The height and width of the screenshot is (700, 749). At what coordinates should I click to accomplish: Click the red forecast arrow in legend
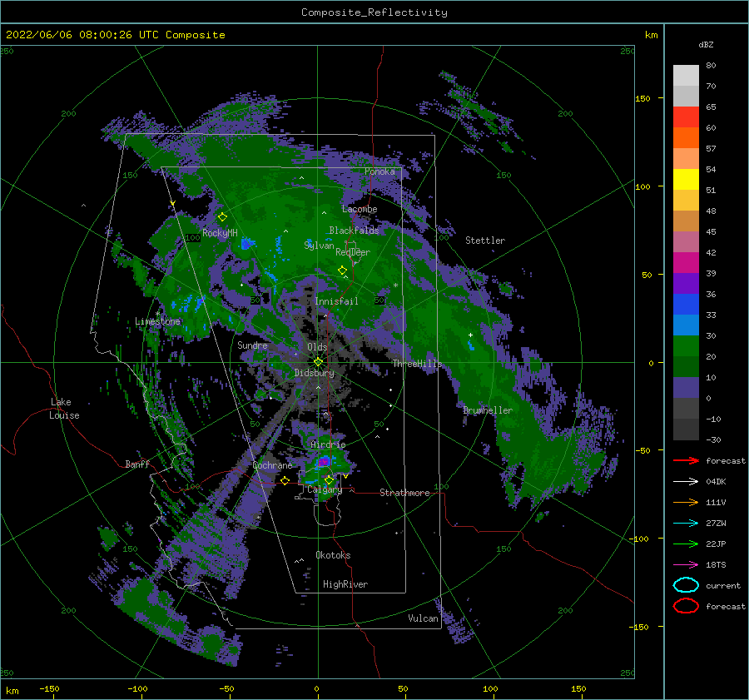point(686,460)
